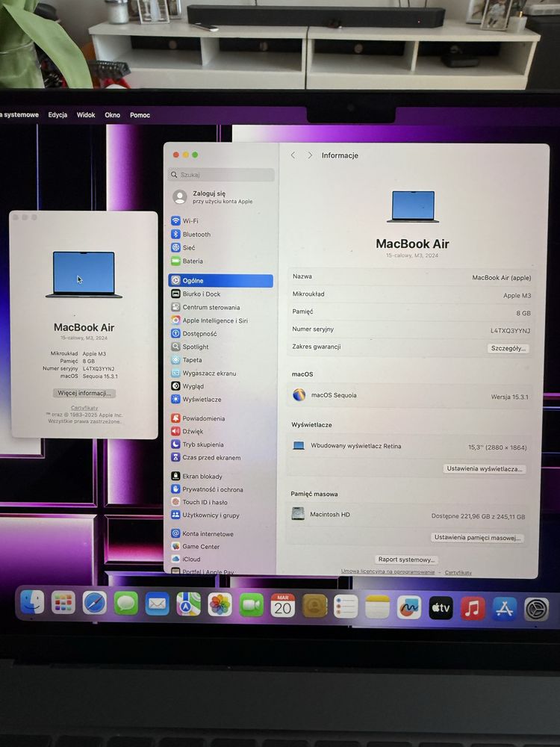Open Notes app in the Dock
Viewport: 560px width, 747px height.
coord(377,607)
